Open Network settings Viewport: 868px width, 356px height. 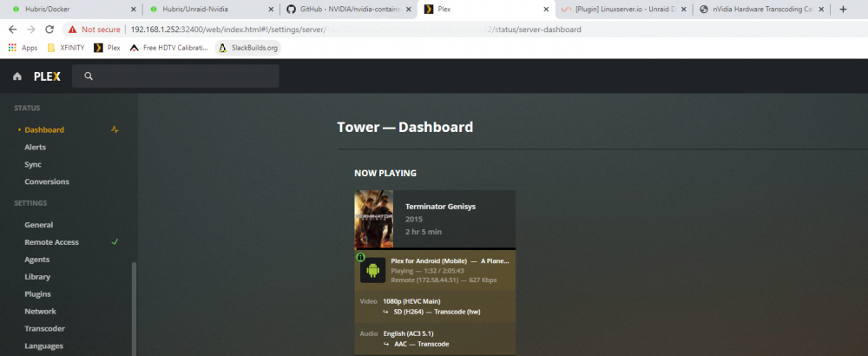tap(41, 311)
